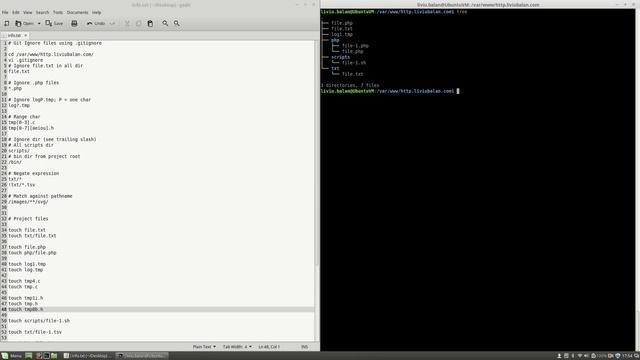Click the Open file button in gedit
Screen dimensions: 640x360
click(x=24, y=23)
